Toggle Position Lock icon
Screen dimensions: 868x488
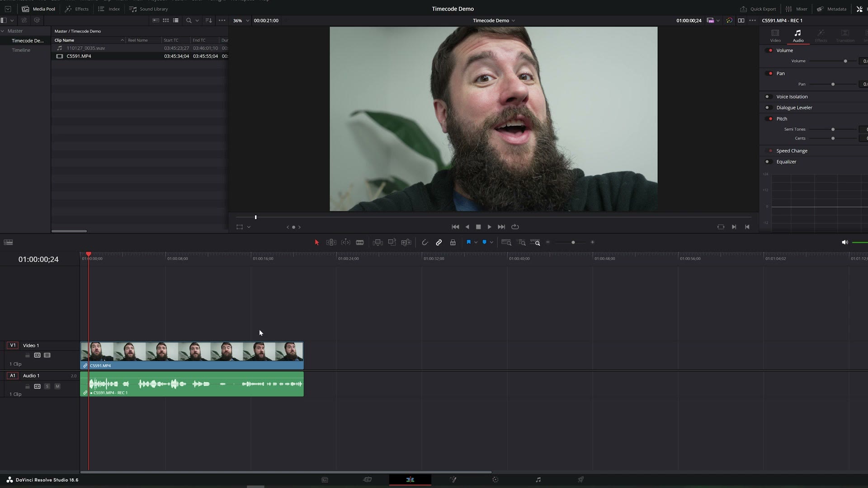coord(453,243)
